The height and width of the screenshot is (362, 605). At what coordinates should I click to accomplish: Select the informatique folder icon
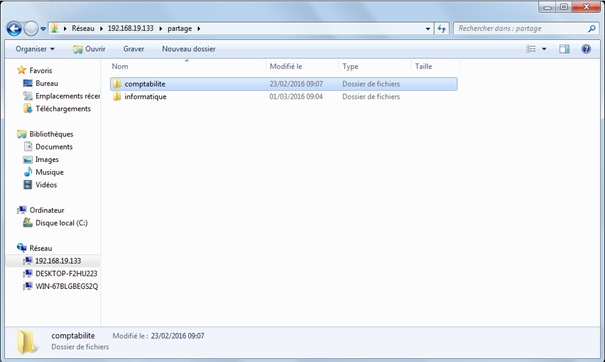pyautogui.click(x=117, y=96)
